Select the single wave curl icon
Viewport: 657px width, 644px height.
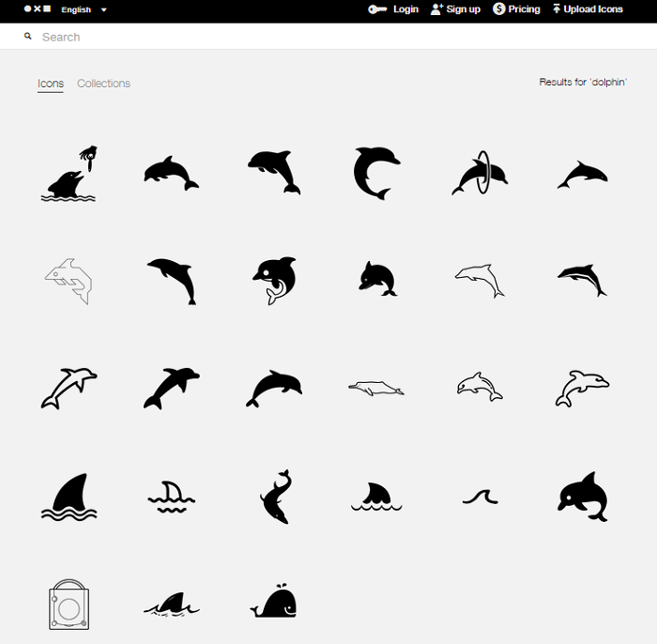point(481,497)
